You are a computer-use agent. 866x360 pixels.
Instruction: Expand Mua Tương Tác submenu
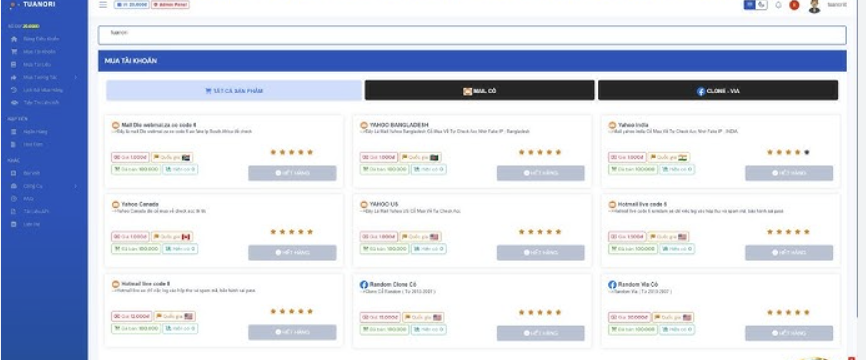(x=44, y=77)
